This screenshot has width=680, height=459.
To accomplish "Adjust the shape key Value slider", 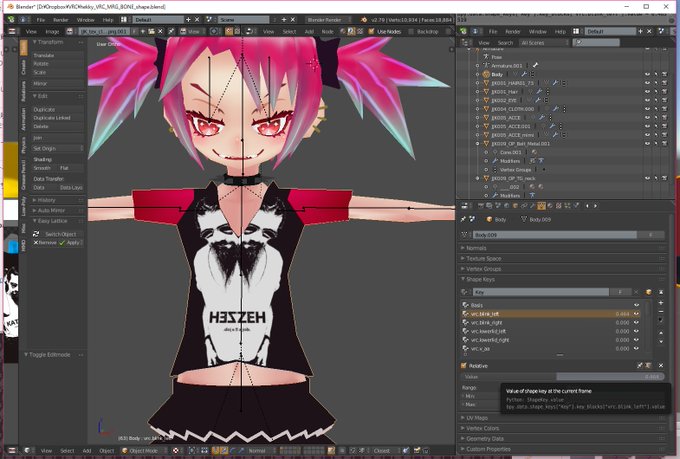I will (x=562, y=377).
